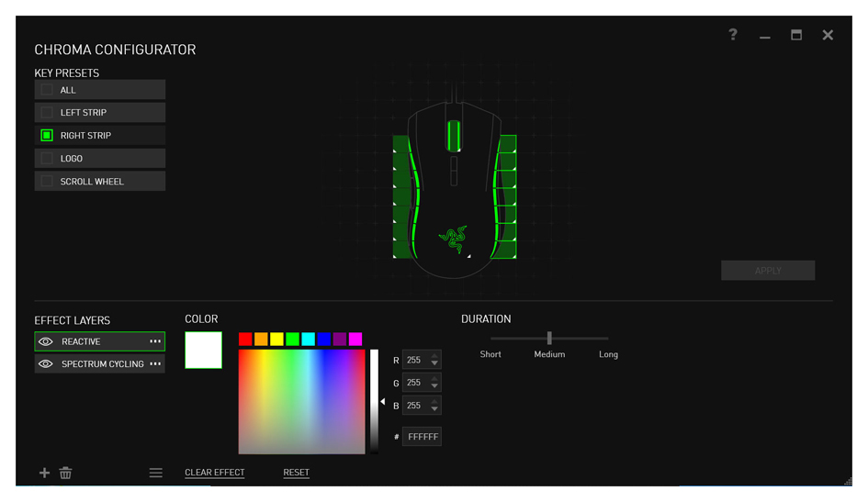Viewport: 868px width, 502px height.
Task: Maximize the Chroma Configurator window
Action: coord(796,35)
